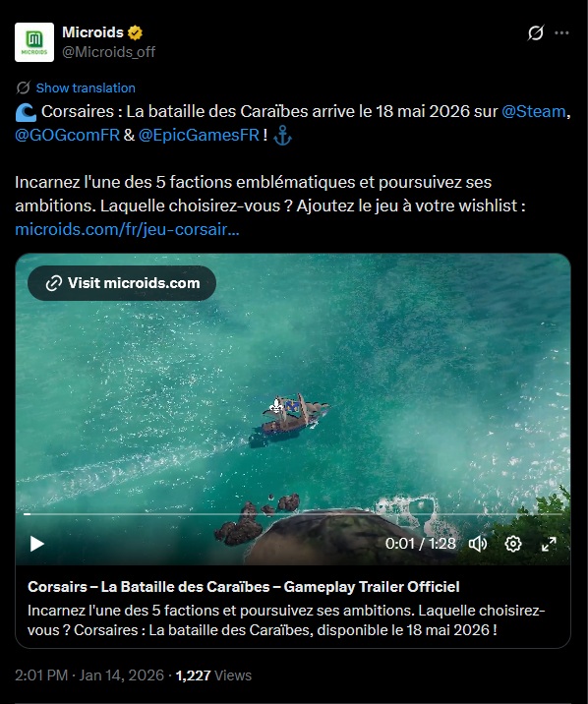Open the three-dot more options menu
Viewport: 588px width, 704px height.
[561, 32]
